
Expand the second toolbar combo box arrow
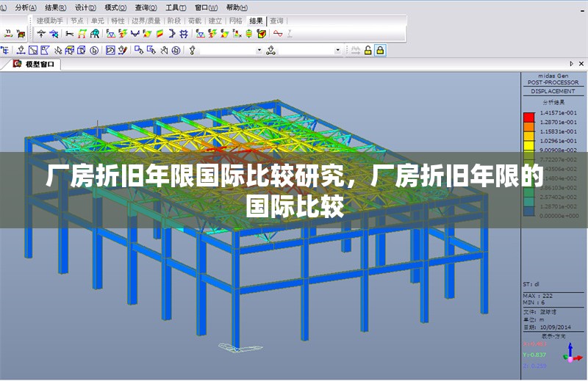338,50
